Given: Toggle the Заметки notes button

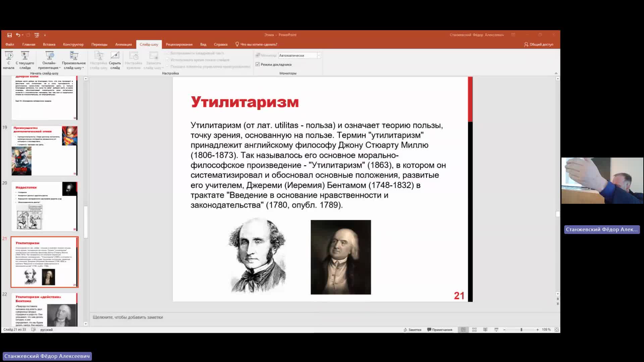Looking at the screenshot, I should tap(413, 329).
